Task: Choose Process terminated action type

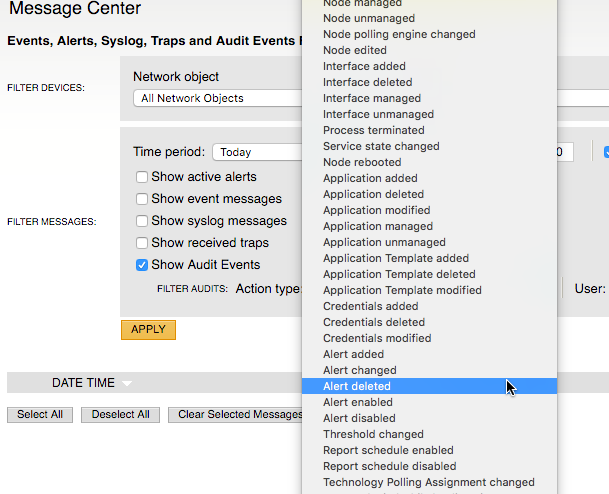Action: (429, 130)
